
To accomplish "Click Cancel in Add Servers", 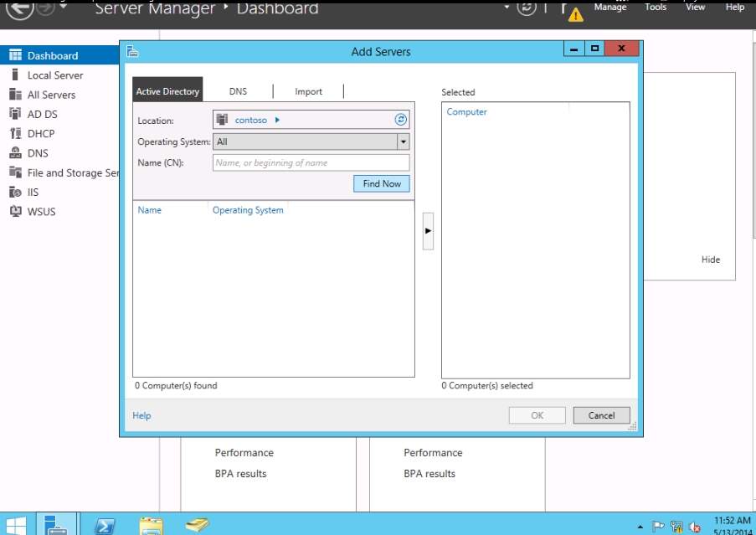I will click(601, 415).
